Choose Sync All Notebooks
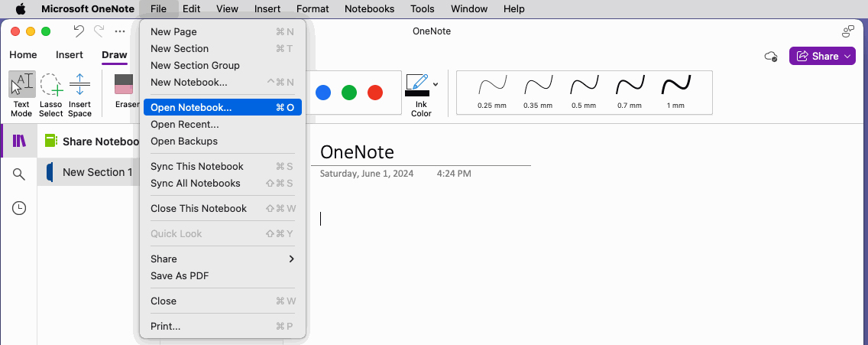Viewport: 868px width, 345px height. (x=222, y=184)
